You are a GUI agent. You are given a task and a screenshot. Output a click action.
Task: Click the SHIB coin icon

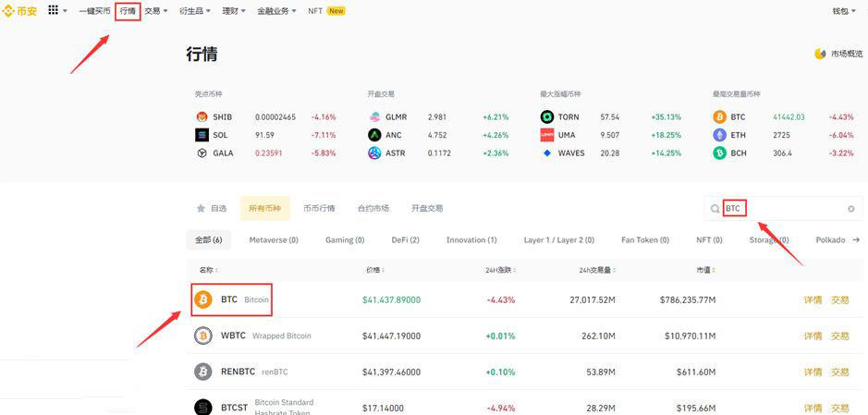[x=202, y=117]
